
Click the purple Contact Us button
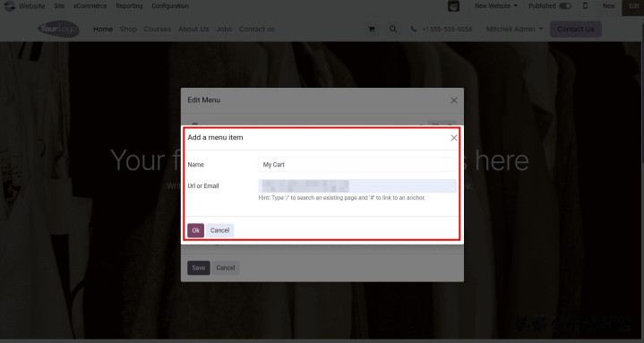click(x=575, y=30)
